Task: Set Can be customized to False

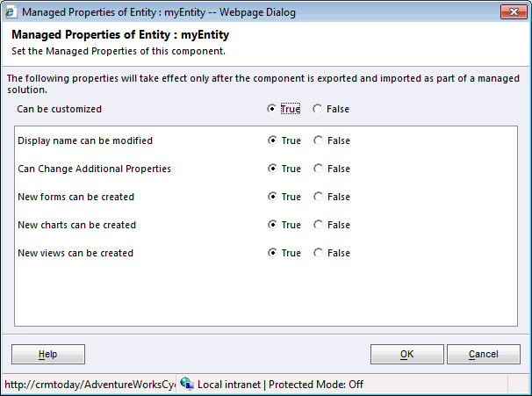Action: click(317, 110)
